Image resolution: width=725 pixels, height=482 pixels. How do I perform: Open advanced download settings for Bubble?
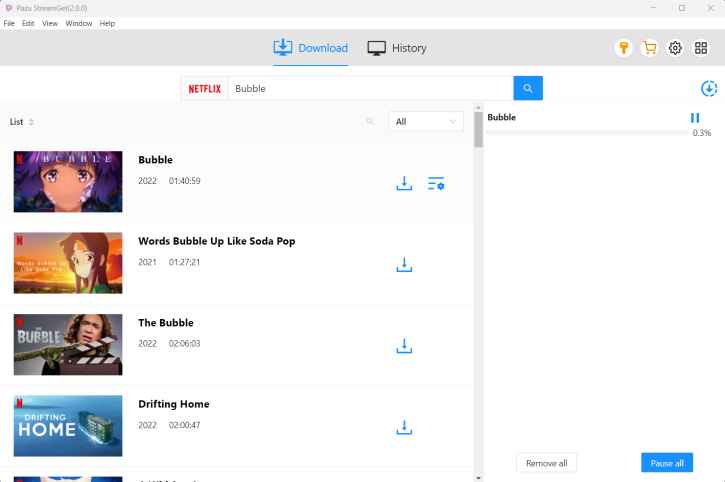(436, 183)
